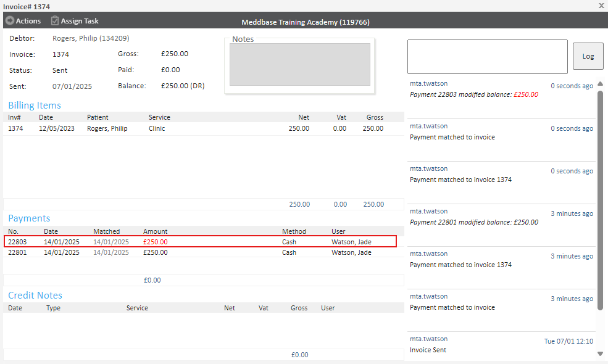Click inside the Notes text area

pos(299,65)
